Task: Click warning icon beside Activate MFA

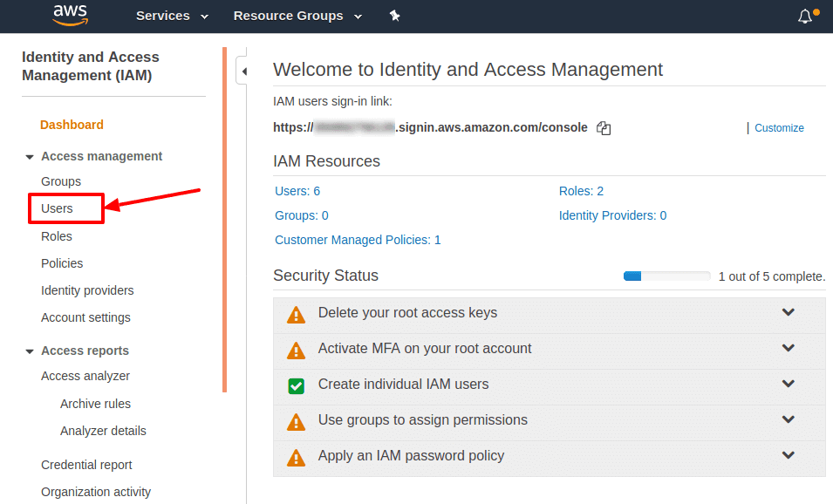Action: click(x=297, y=351)
